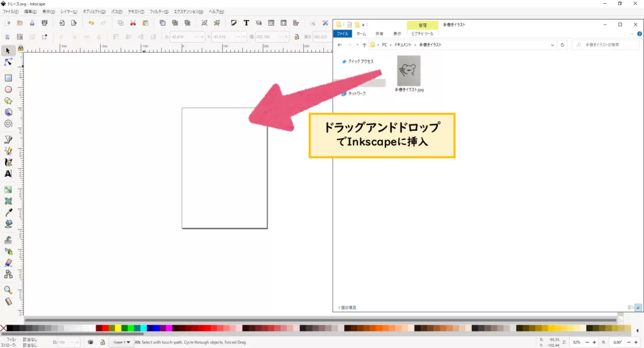Click Explorer refresh button
Image resolution: width=644 pixels, height=348 pixels.
point(562,45)
